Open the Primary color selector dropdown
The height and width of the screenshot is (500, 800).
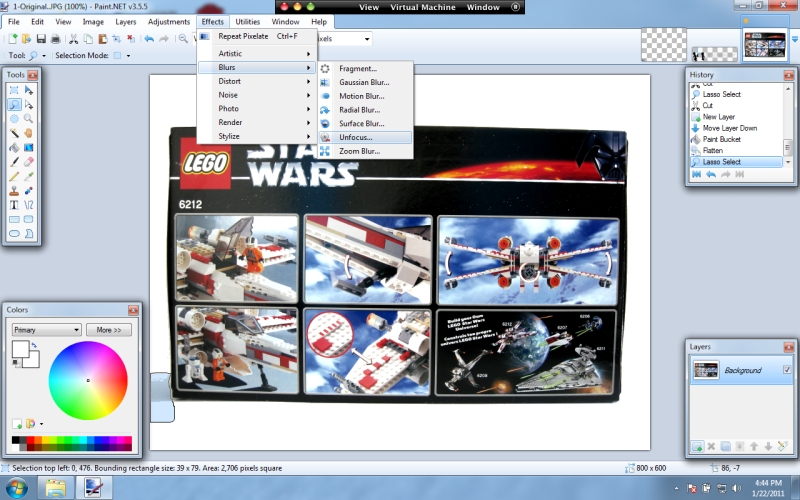click(x=46, y=330)
